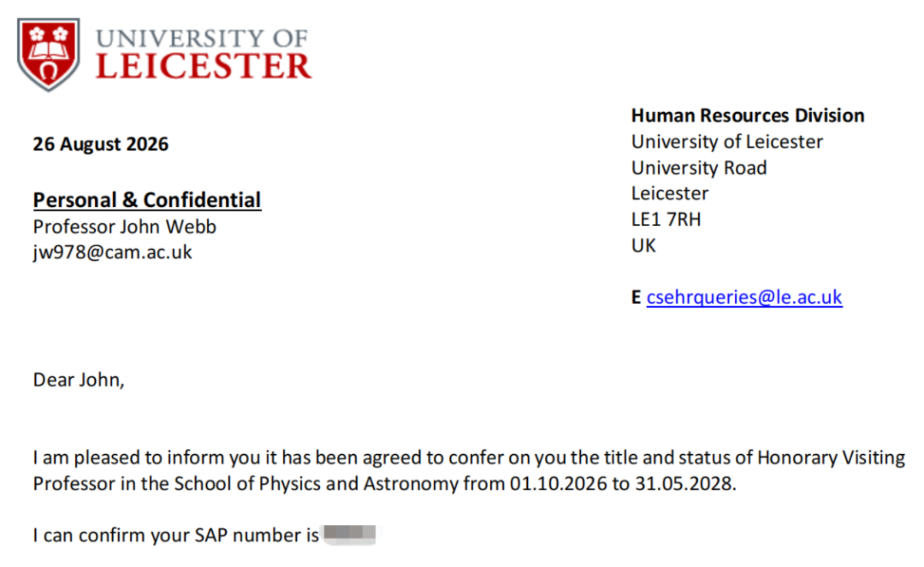Click the University Road address line
The height and width of the screenshot is (567, 924).
[699, 168]
